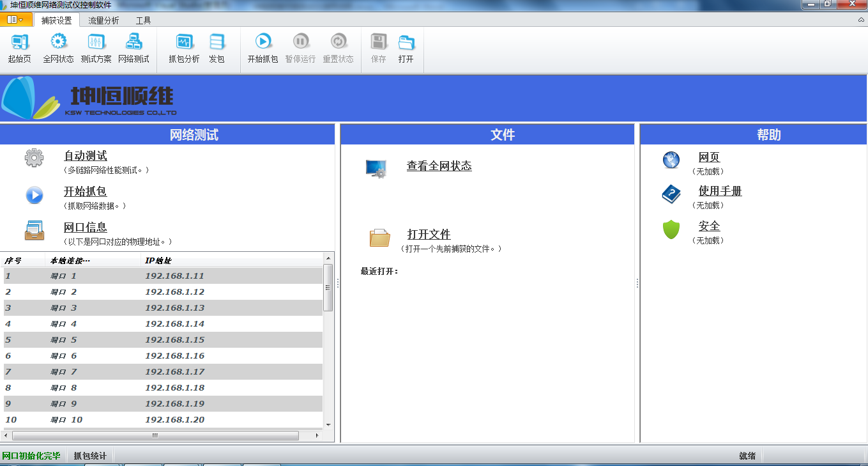Click the folder icon beside 打开文件
Screen dimensions: 868x466
coord(379,238)
